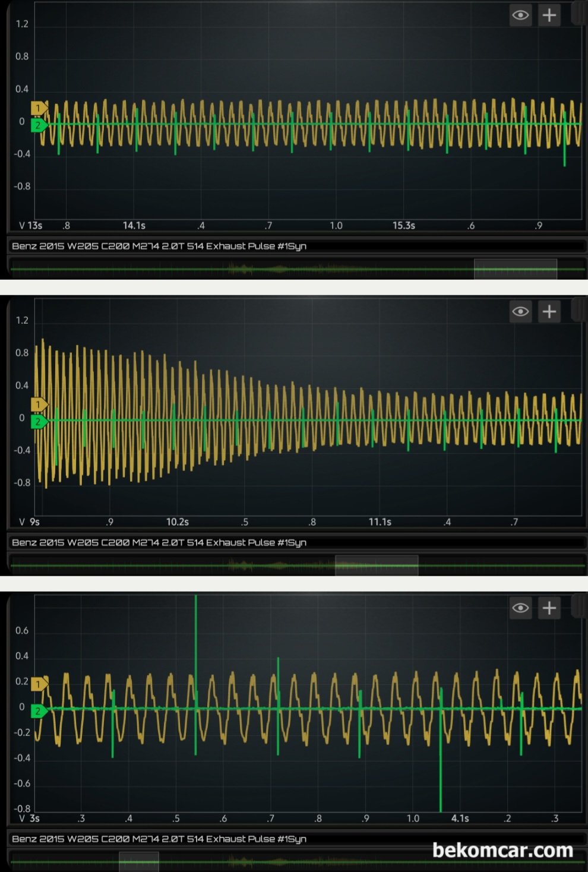Select green channel 2 marker in bottom chart
The height and width of the screenshot is (872, 588).
click(x=39, y=710)
